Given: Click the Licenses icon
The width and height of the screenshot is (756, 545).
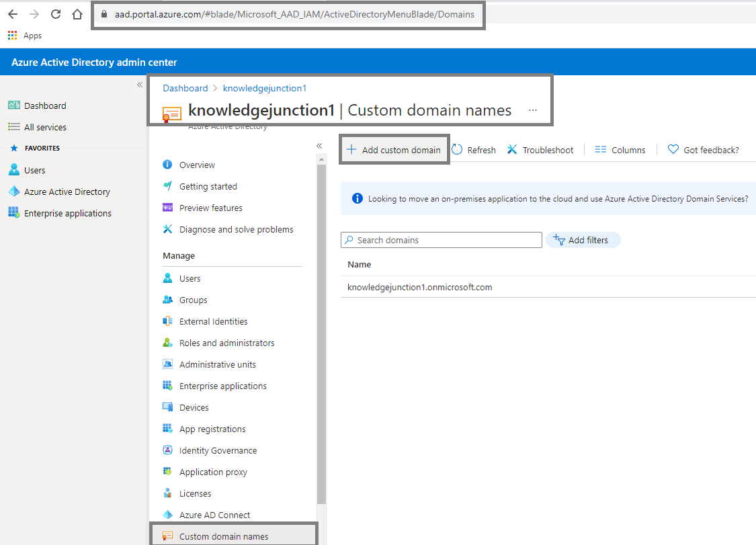Looking at the screenshot, I should click(x=167, y=493).
